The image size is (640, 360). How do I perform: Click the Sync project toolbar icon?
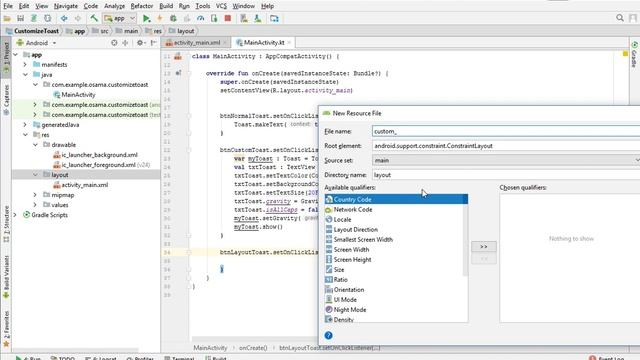[x=34, y=18]
